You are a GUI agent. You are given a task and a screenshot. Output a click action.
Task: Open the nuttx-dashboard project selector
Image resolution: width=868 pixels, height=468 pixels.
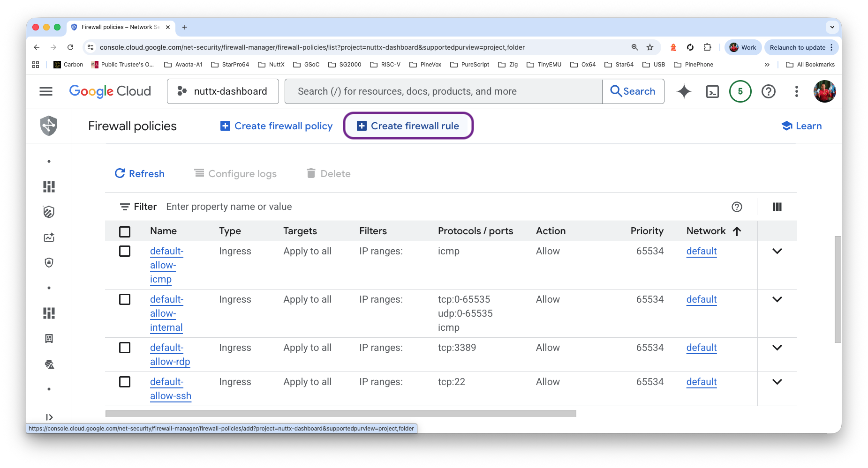point(223,91)
